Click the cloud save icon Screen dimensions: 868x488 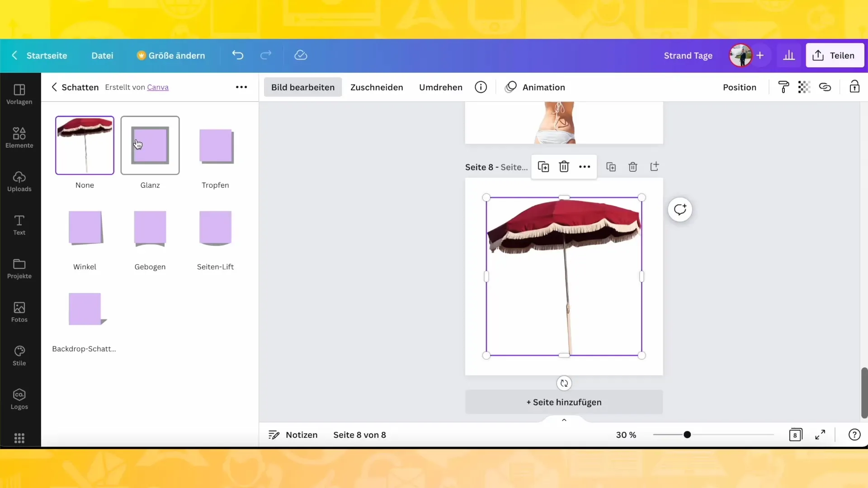coord(301,56)
